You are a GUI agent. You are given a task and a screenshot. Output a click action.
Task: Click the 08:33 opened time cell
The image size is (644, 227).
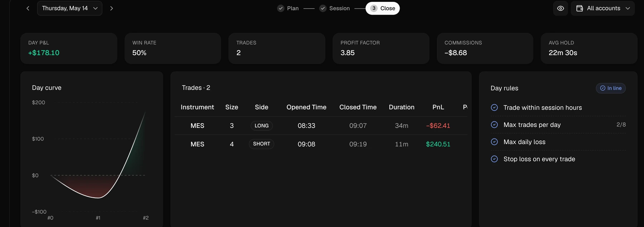306,126
